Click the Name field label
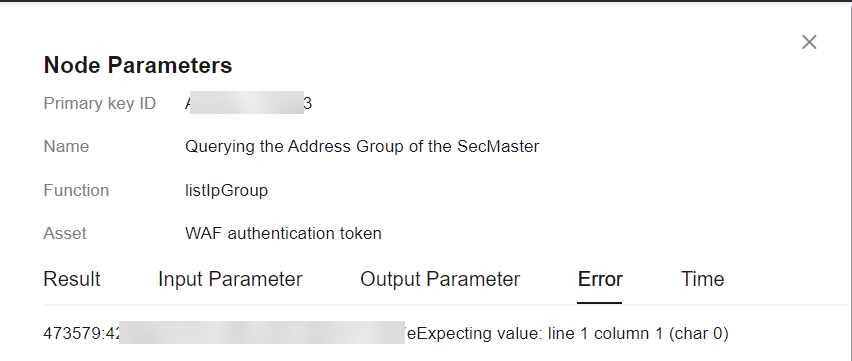 (x=66, y=146)
